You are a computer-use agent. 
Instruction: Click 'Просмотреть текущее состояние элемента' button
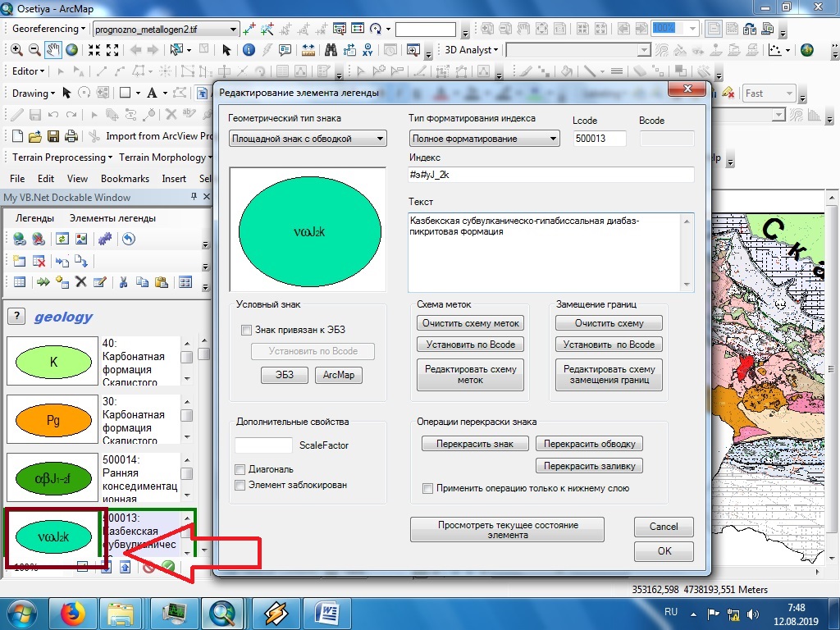tap(508, 530)
